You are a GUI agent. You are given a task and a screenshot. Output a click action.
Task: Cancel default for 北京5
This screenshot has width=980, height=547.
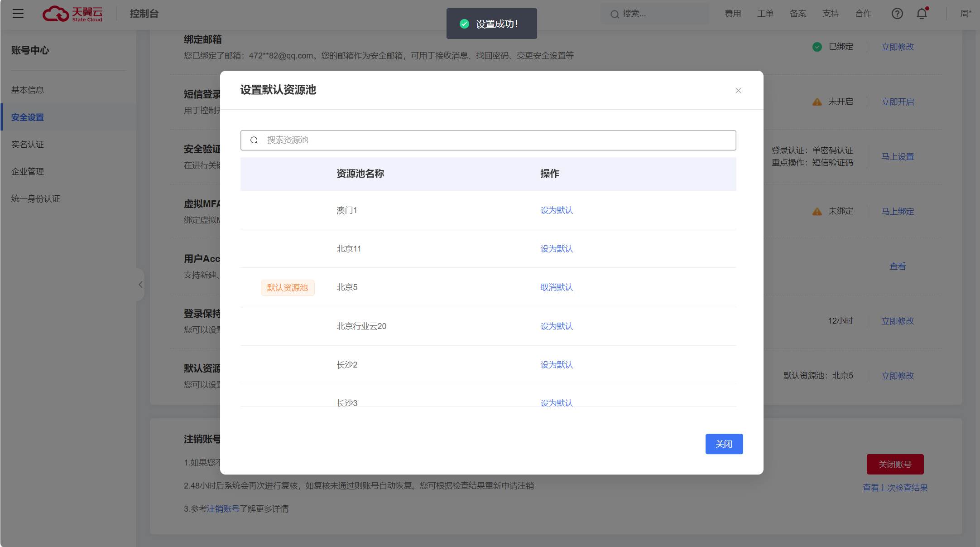tap(557, 287)
